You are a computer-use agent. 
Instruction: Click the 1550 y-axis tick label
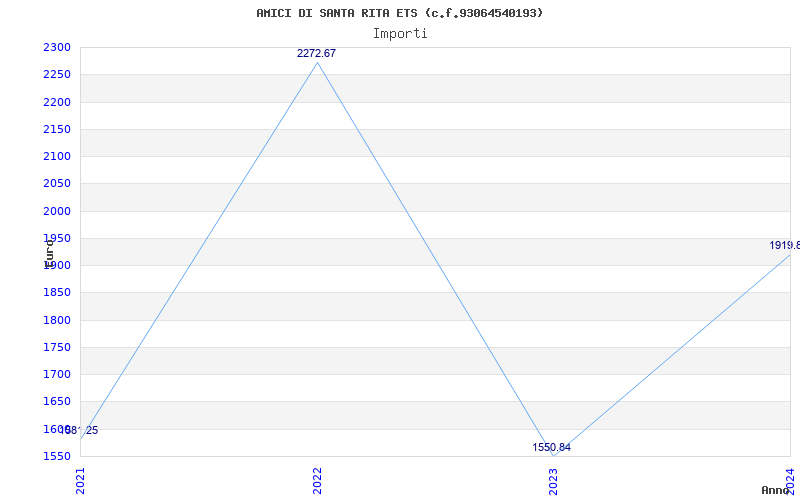(57, 456)
